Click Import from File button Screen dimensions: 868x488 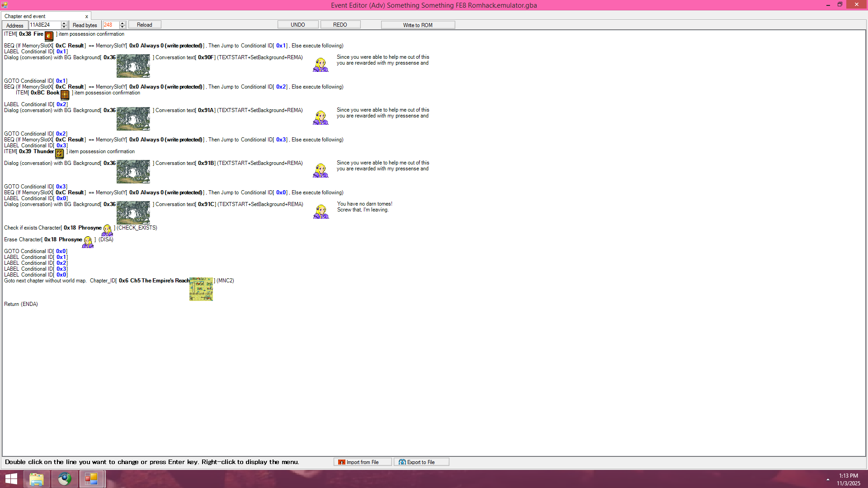tap(363, 462)
